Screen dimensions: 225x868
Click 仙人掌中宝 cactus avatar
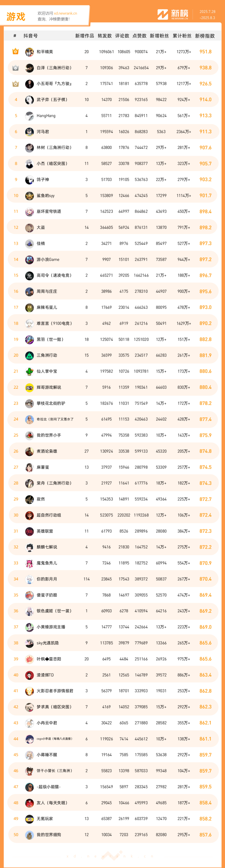point(30,371)
